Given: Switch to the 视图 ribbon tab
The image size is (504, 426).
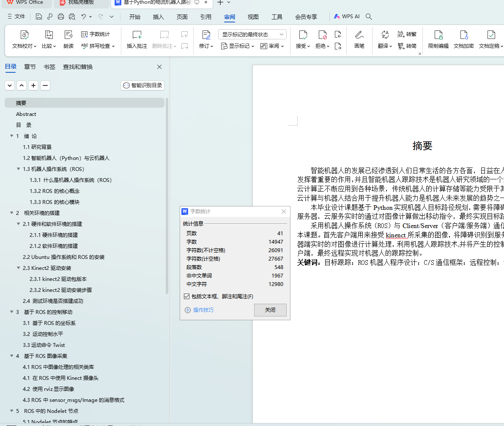Looking at the screenshot, I should [253, 17].
